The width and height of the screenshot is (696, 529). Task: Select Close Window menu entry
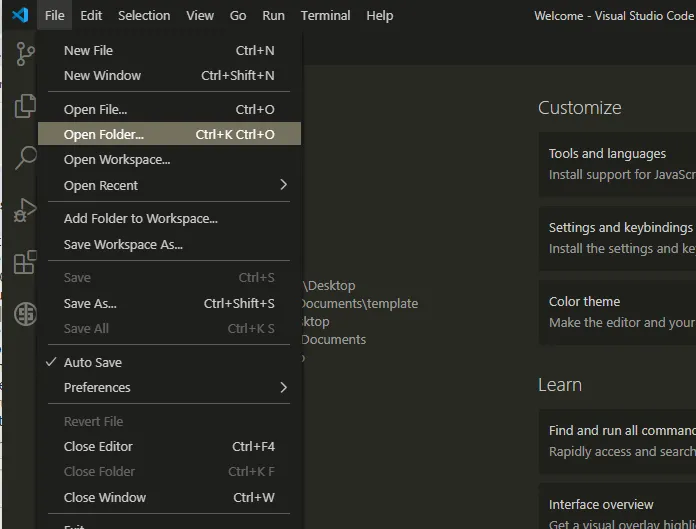coord(169,497)
